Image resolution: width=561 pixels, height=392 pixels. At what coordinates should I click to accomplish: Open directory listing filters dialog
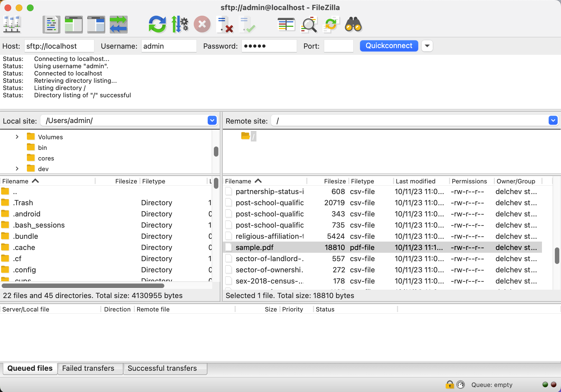click(286, 25)
